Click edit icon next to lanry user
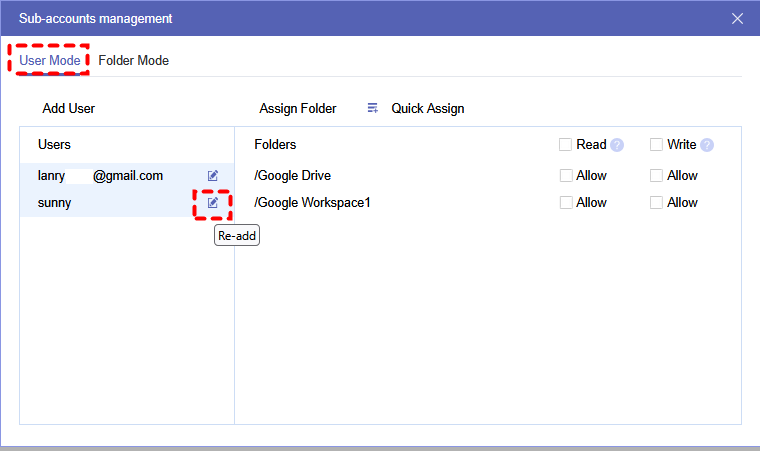This screenshot has height=451, width=760. click(x=213, y=176)
